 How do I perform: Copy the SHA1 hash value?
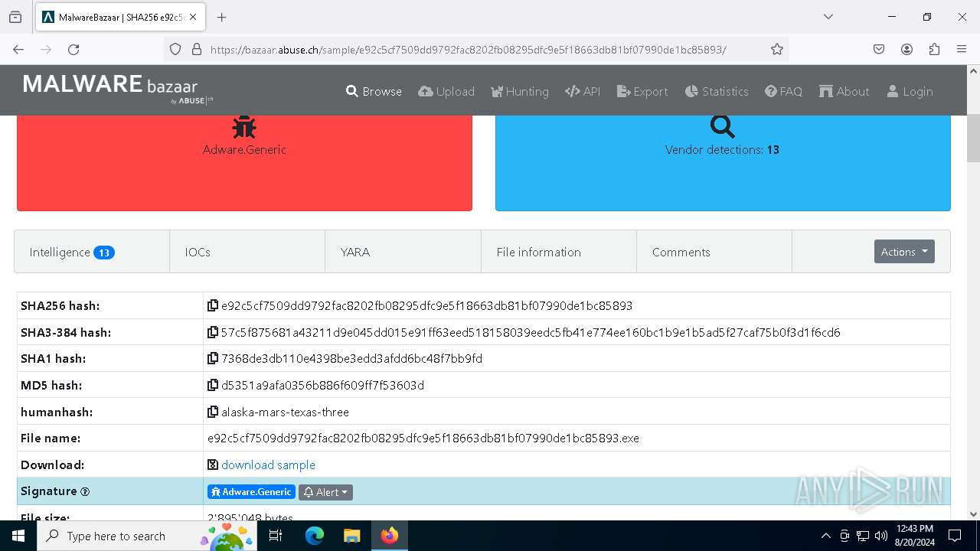pyautogui.click(x=213, y=358)
